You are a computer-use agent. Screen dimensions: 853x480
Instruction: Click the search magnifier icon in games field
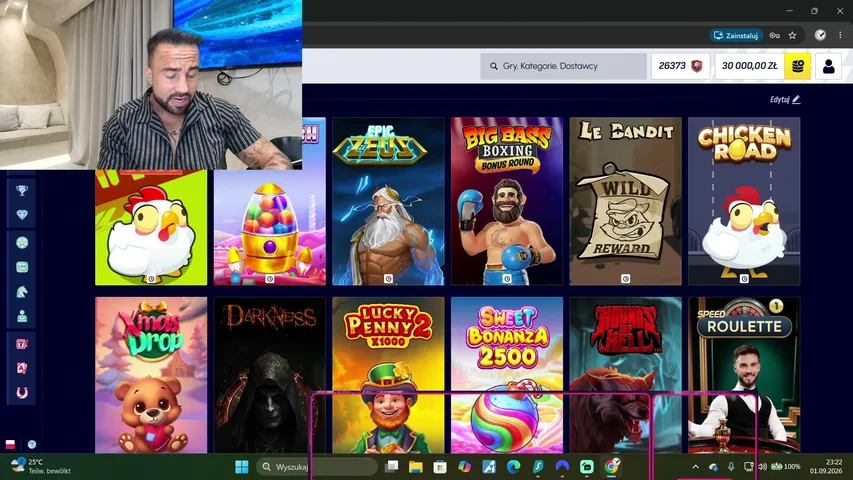[493, 66]
